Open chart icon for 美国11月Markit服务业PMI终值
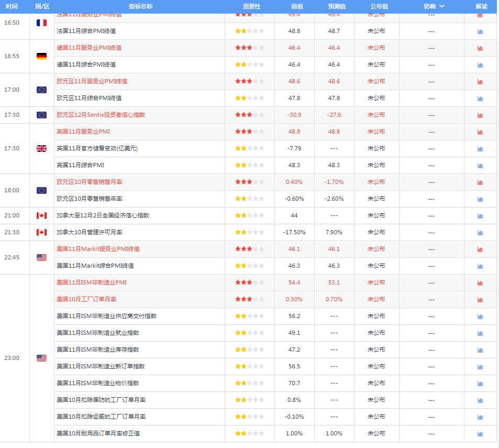The height and width of the screenshot is (448, 499). pyautogui.click(x=480, y=249)
